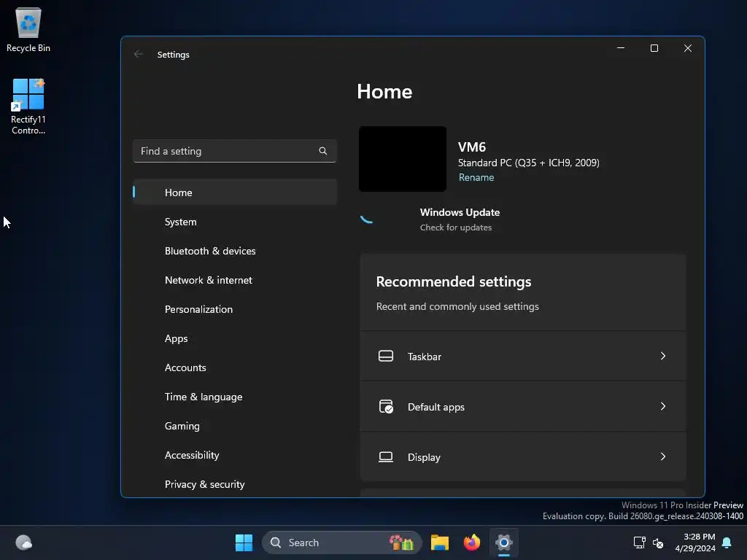Click the taskbar search highlight gift icon
747x560 pixels.
click(401, 542)
